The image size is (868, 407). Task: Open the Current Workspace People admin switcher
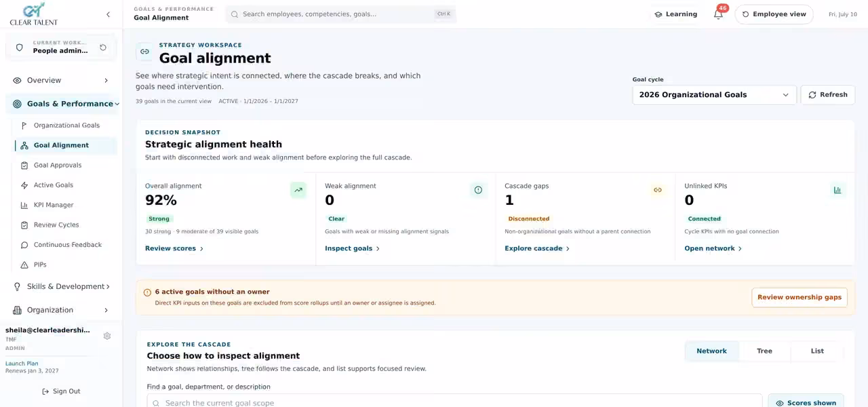click(x=61, y=47)
